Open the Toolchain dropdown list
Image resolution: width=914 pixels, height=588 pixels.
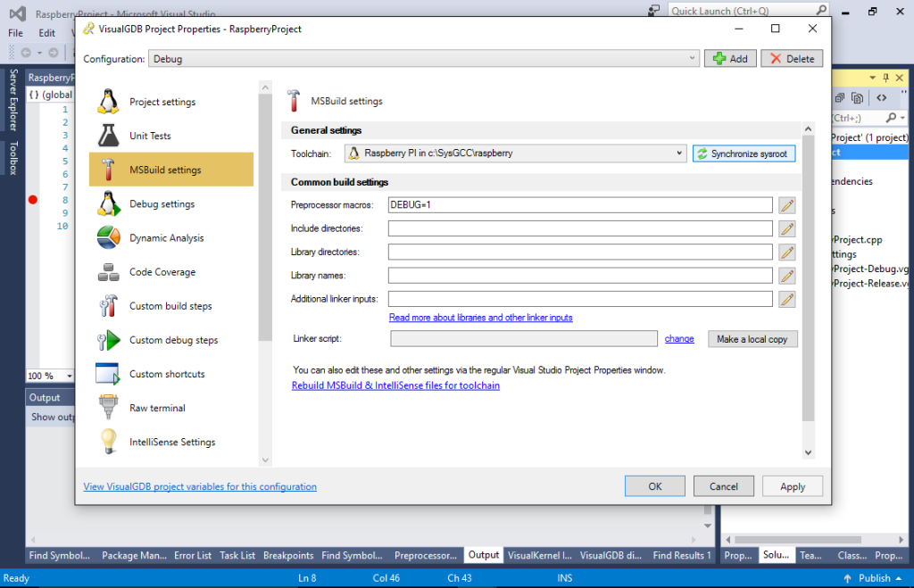coord(681,153)
